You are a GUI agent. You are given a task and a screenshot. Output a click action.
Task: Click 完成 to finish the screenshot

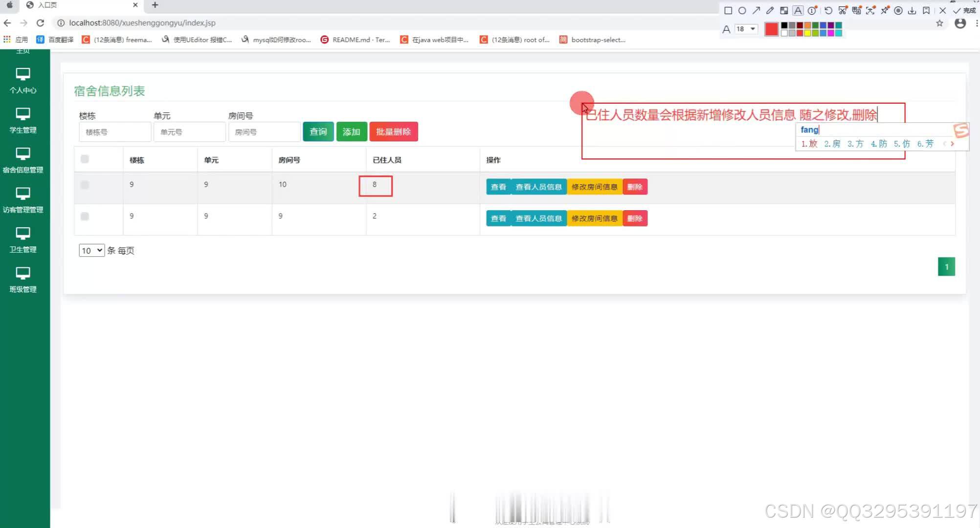[x=964, y=10]
